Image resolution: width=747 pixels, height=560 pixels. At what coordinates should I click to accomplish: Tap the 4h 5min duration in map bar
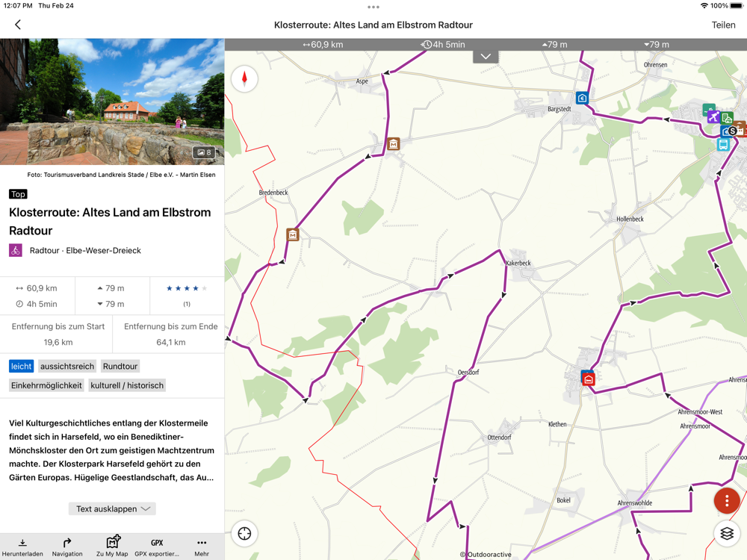tap(443, 45)
